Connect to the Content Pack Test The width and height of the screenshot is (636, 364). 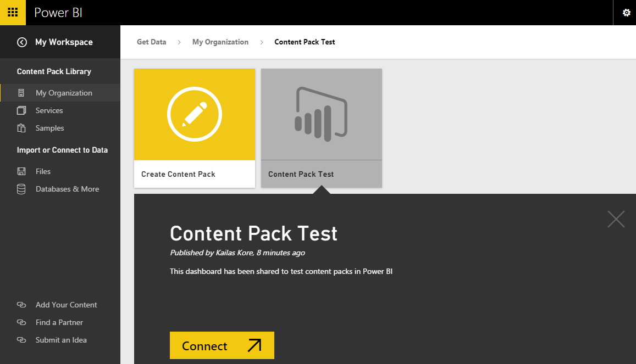[x=222, y=345]
